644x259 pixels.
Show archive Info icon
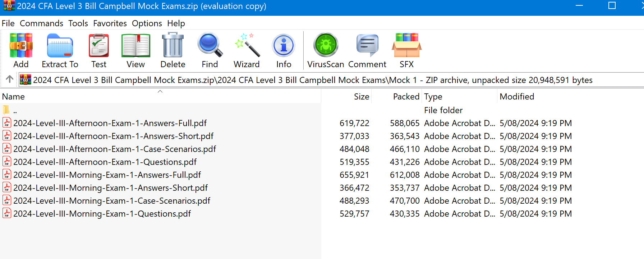tap(284, 46)
